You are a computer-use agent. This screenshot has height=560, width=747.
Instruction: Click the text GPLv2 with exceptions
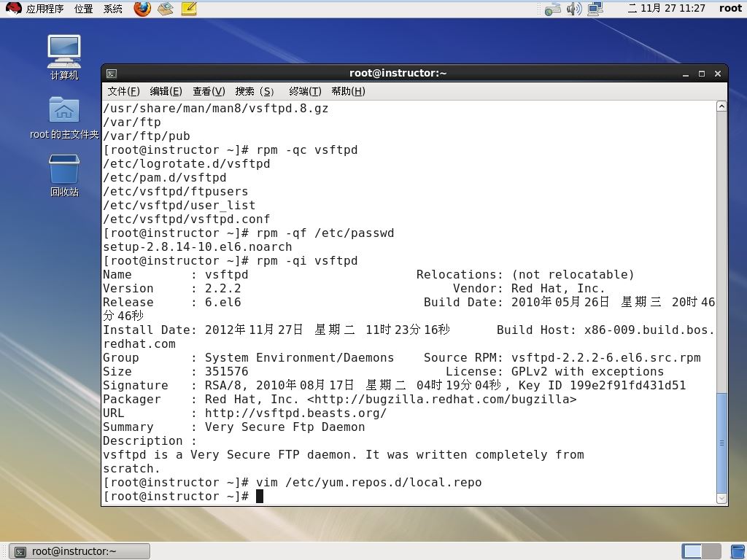point(587,371)
